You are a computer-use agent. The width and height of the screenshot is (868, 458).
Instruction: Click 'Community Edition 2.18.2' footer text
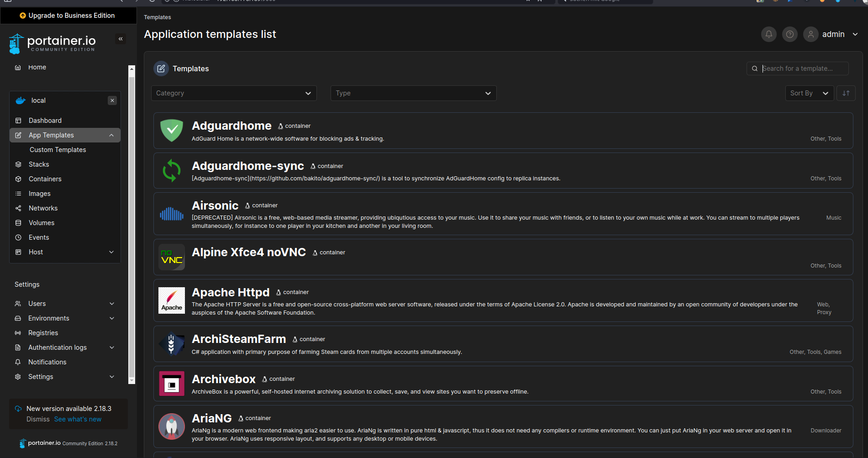click(90, 443)
